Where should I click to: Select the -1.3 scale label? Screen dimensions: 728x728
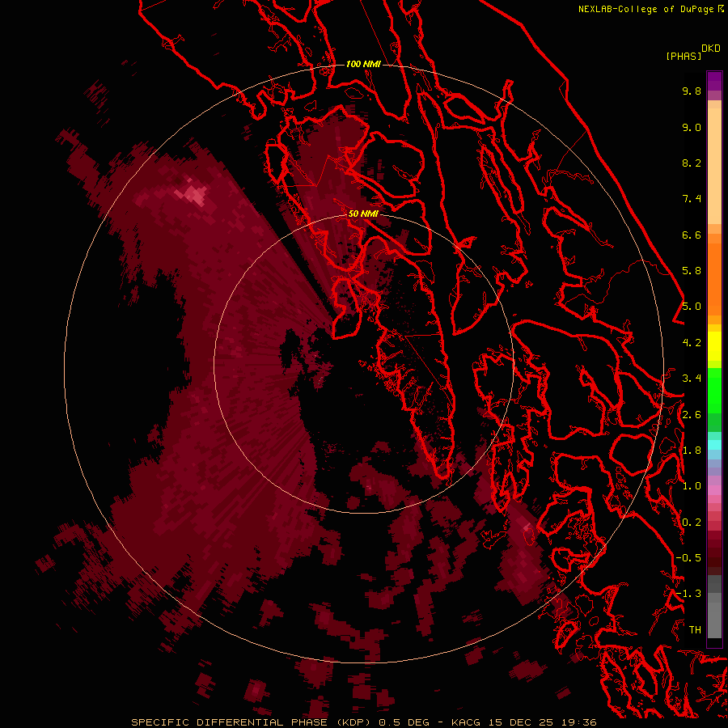pyautogui.click(x=688, y=594)
